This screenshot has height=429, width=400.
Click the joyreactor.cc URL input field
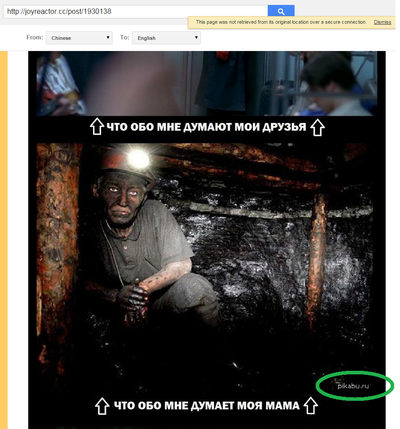point(136,12)
